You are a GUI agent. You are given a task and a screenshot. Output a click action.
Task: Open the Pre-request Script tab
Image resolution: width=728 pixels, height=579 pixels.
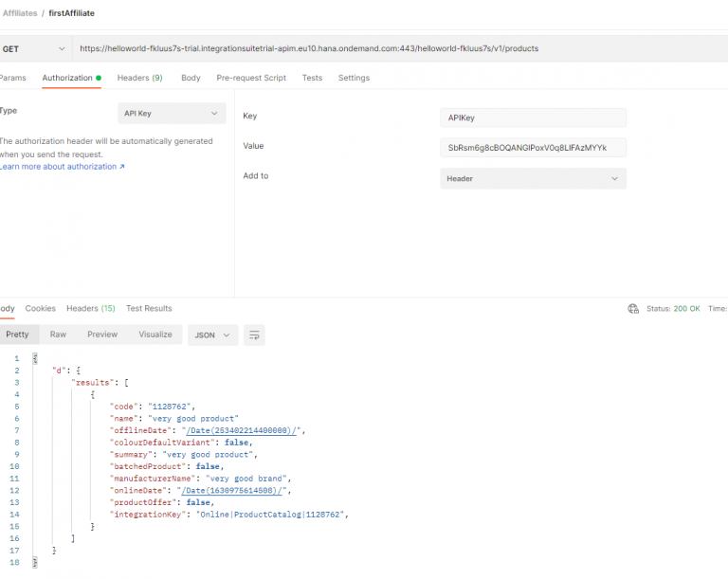point(251,78)
